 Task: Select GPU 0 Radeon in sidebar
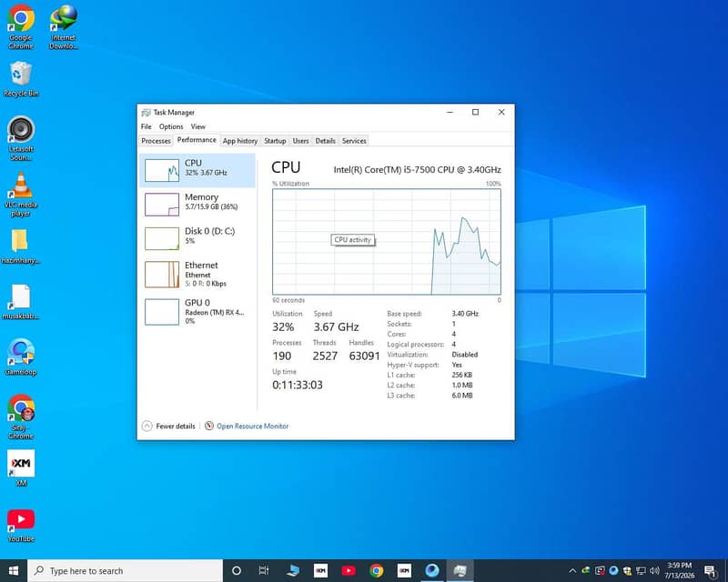click(197, 311)
